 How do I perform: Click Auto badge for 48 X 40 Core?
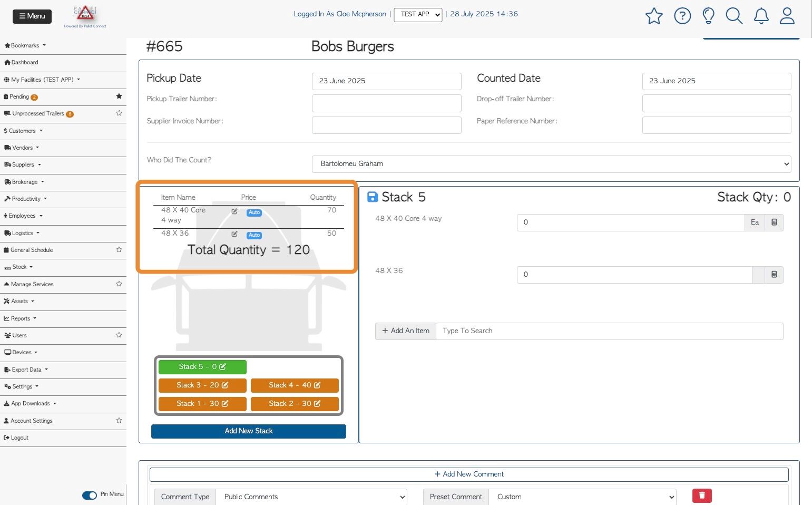(x=255, y=212)
